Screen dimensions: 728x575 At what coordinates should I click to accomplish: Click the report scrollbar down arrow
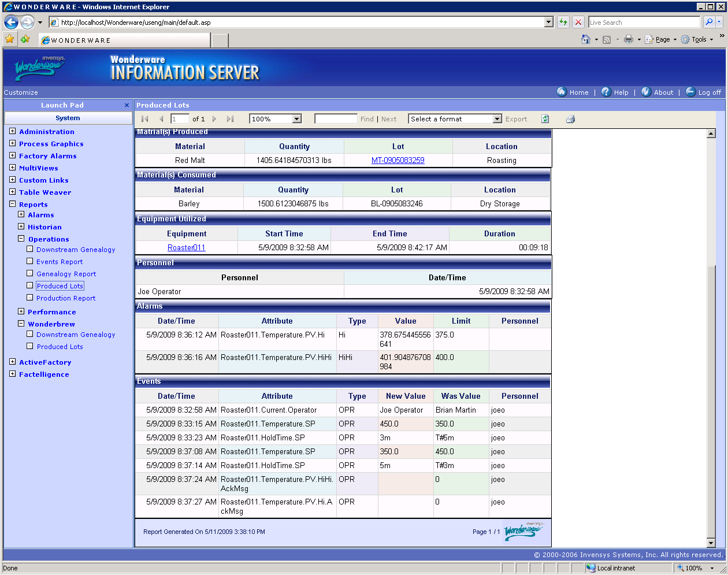711,543
